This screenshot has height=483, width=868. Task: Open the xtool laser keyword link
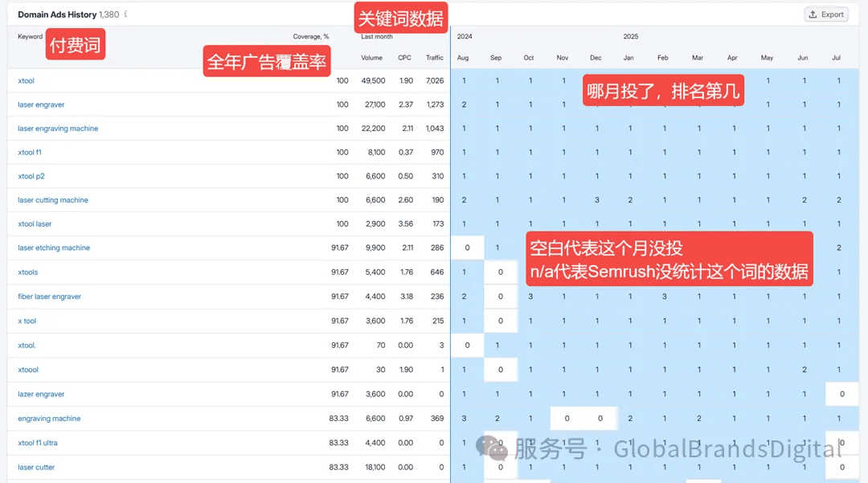(35, 224)
